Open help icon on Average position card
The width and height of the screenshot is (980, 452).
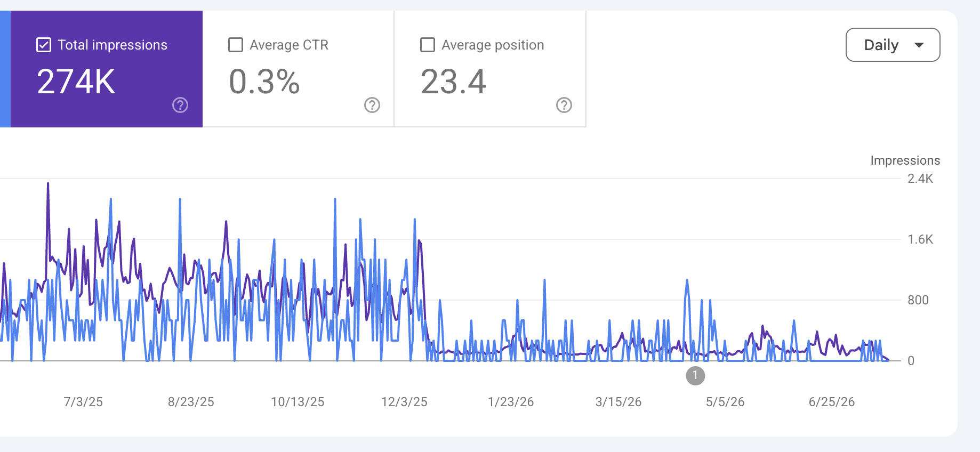point(564,105)
